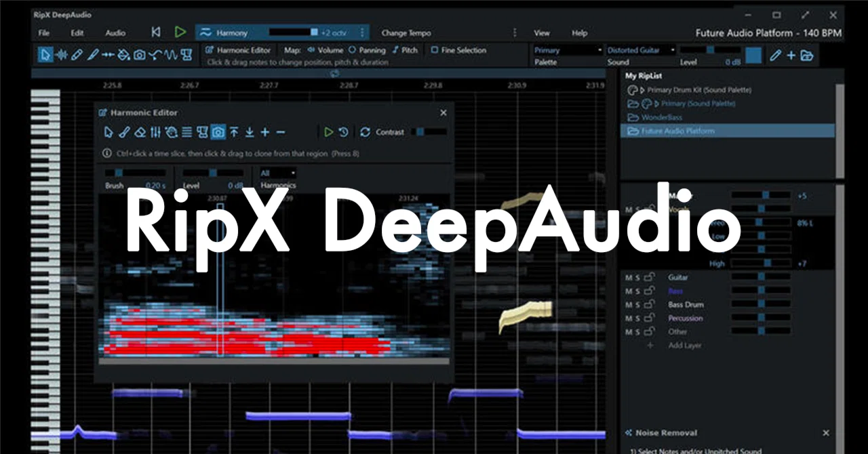
Task: Adjust the Contrast slider in Harmonic Editor
Action: [x=428, y=132]
